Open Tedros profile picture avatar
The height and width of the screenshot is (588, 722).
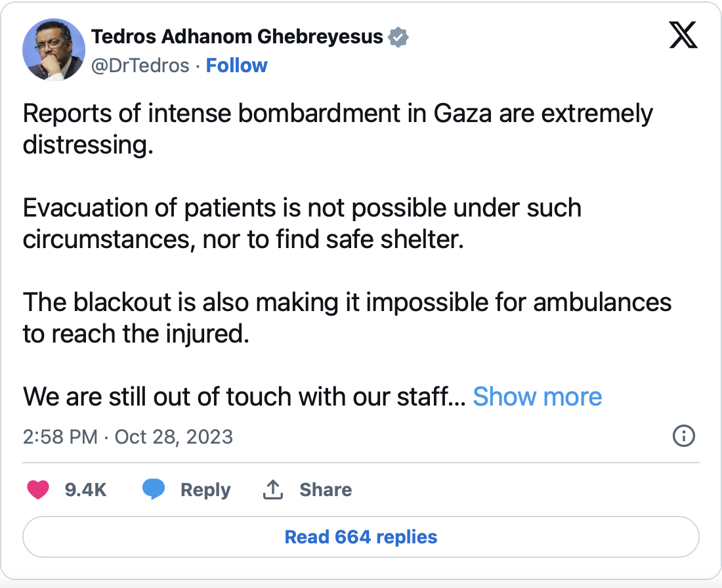(54, 50)
